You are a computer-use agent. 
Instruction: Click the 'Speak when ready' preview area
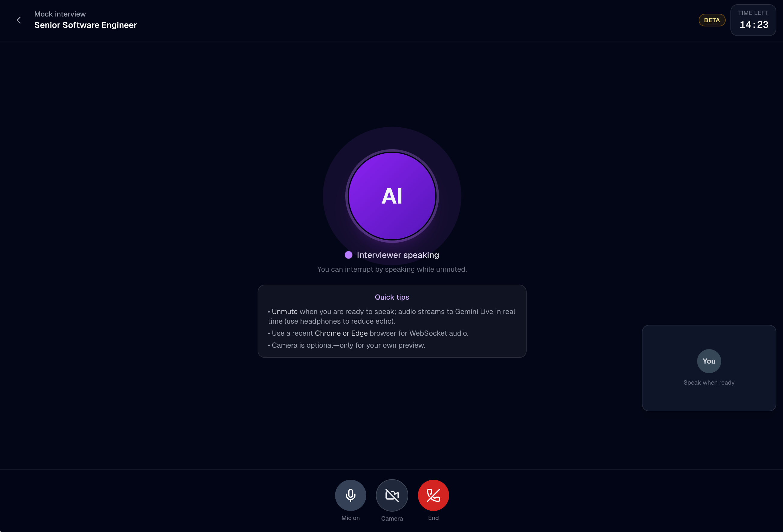709,382
